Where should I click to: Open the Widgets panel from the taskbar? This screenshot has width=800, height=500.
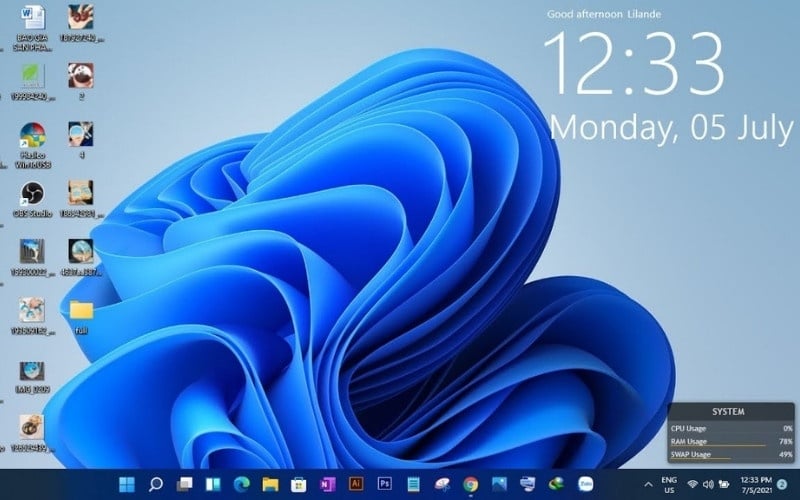click(x=213, y=484)
